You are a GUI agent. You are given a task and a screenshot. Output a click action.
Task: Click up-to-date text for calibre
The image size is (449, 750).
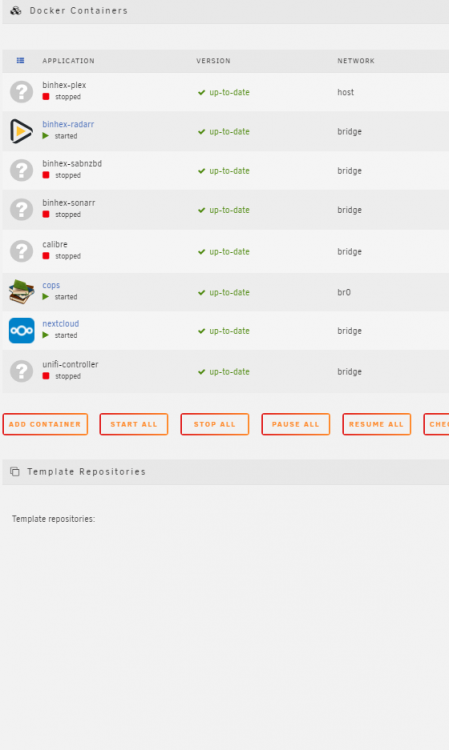[x=230, y=252]
